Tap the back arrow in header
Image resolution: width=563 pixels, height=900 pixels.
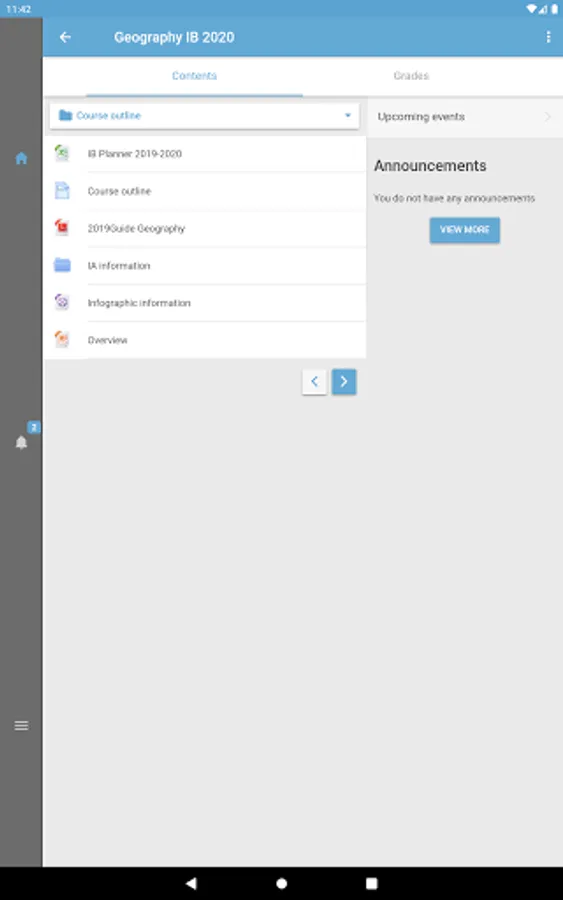point(65,37)
